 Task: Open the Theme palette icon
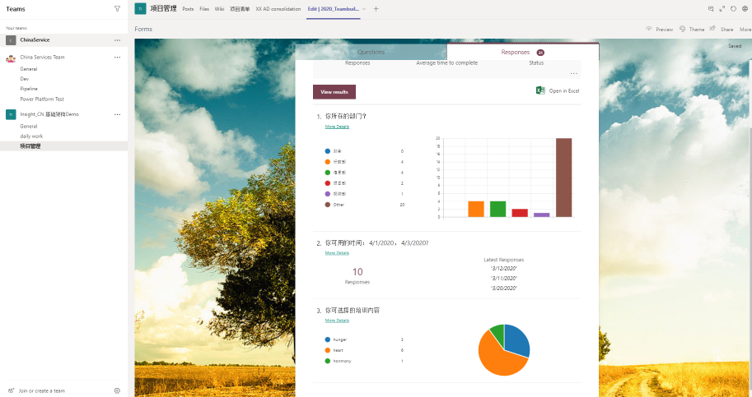tap(682, 29)
